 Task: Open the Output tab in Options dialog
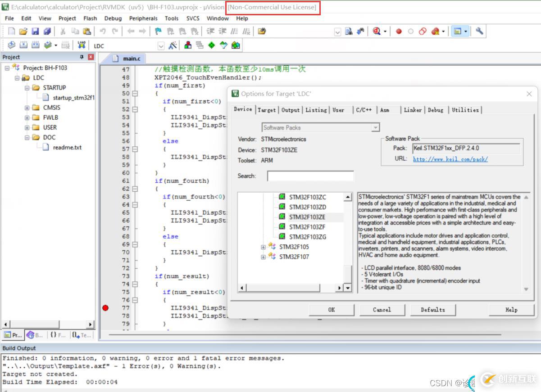click(x=291, y=110)
